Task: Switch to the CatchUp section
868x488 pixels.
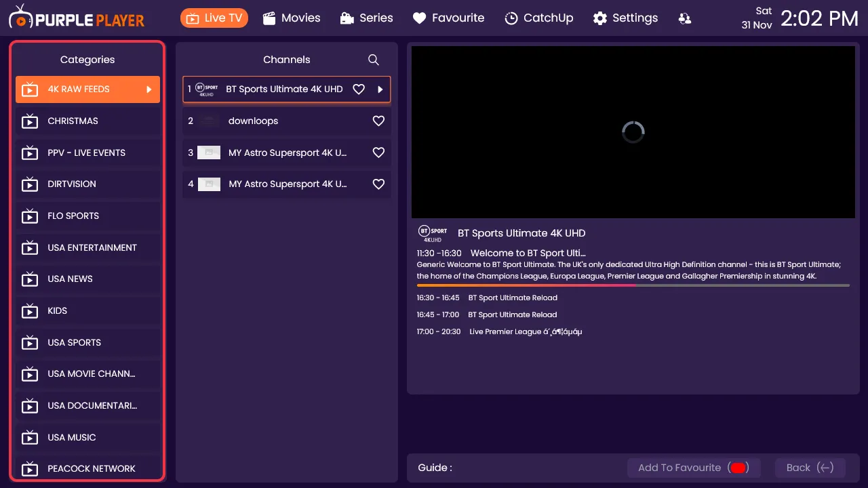Action: click(539, 18)
